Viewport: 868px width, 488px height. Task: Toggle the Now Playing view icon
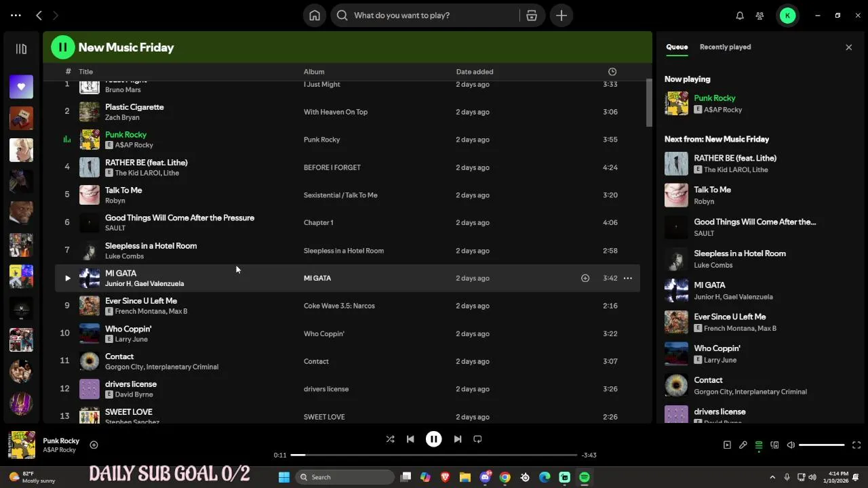(x=727, y=445)
